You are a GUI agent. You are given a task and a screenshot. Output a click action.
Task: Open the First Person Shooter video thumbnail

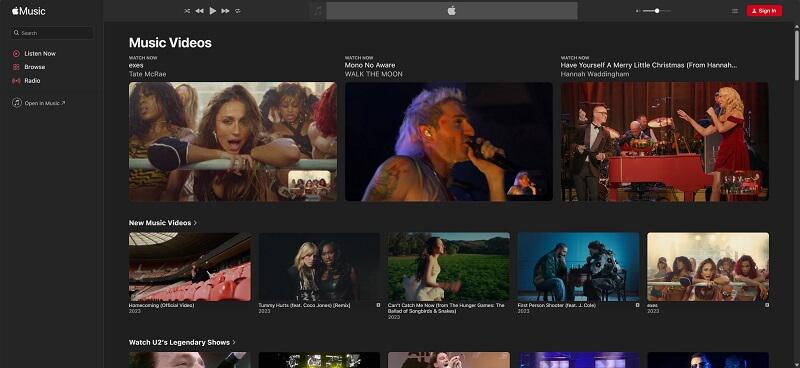[579, 266]
